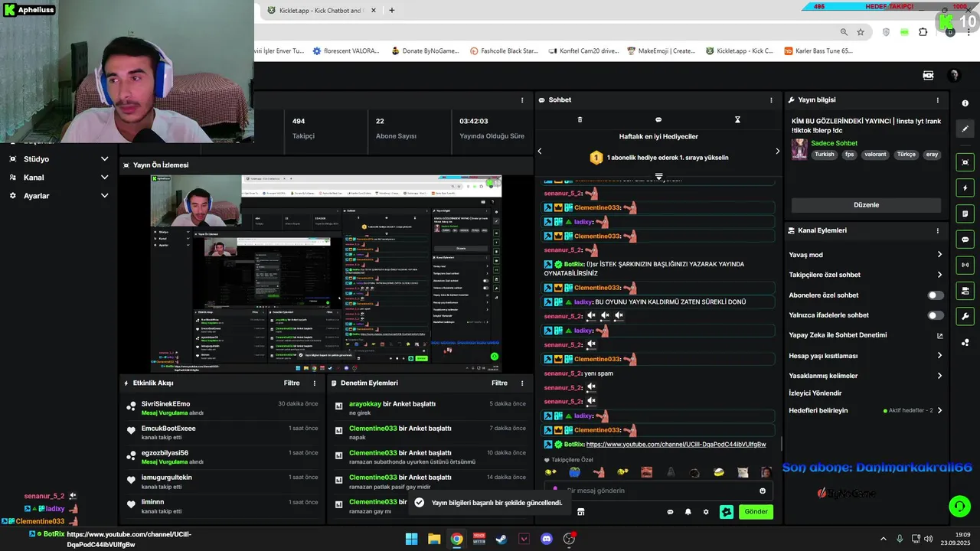Click the chat bubble icon beside the bell
Screen dimensions: 980x551
pos(670,512)
